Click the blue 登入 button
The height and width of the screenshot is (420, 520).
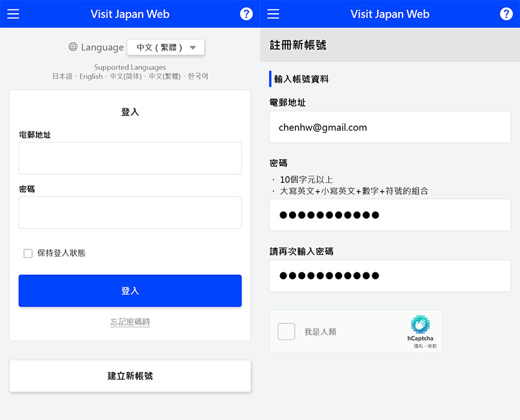pos(130,291)
